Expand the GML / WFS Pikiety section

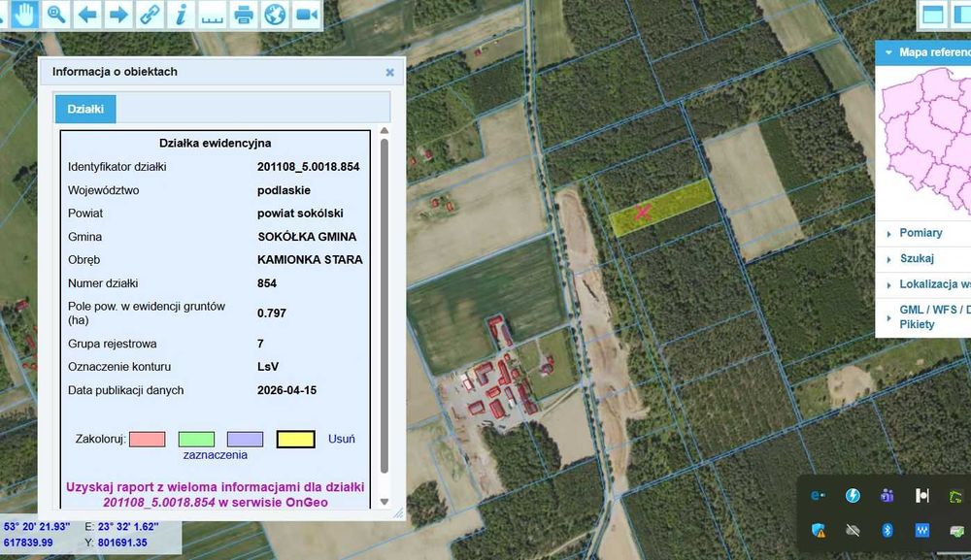[934, 316]
